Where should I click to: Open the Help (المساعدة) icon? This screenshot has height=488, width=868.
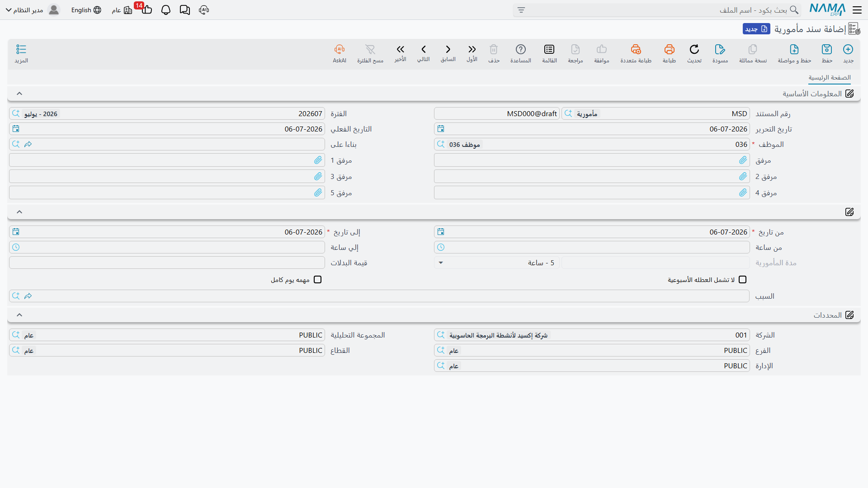521,49
